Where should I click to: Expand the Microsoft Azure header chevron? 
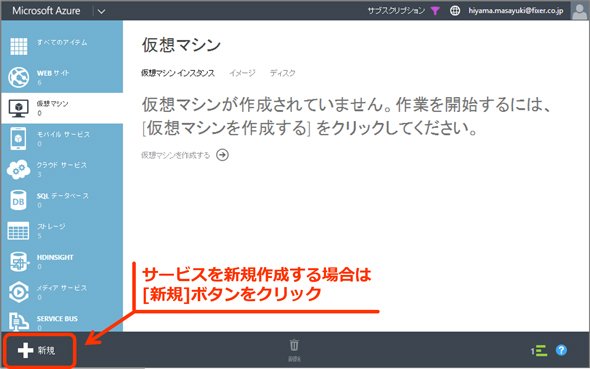click(102, 11)
